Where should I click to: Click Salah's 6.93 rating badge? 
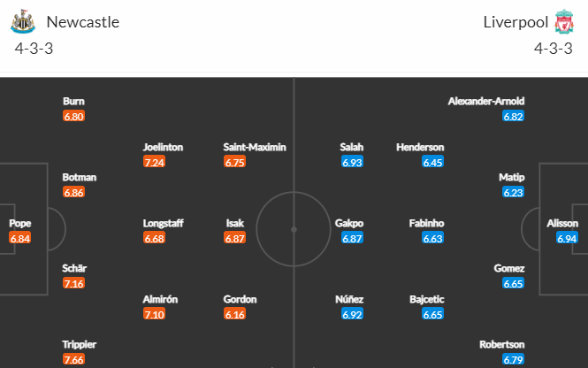[352, 162]
